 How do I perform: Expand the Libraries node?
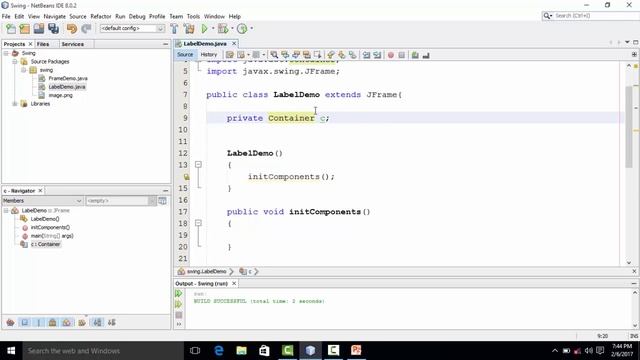pos(15,104)
